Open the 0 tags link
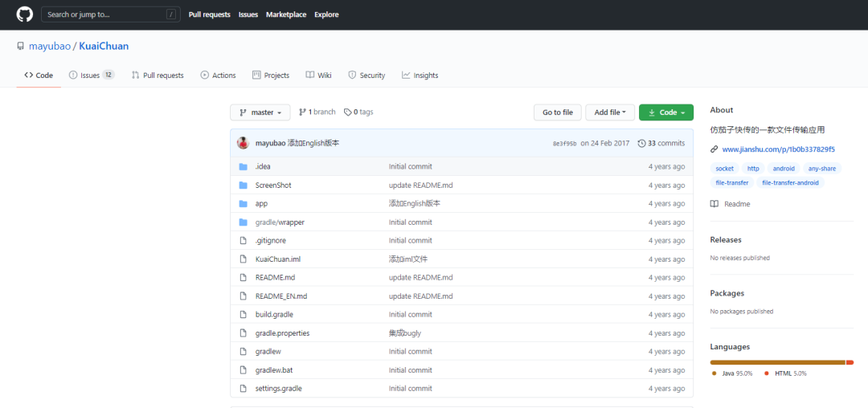Viewport: 868px width, 408px height. 358,112
